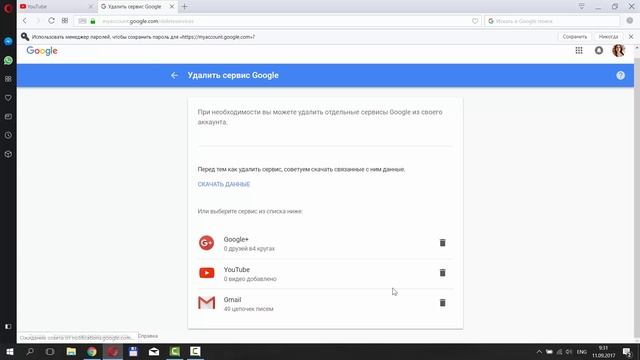The image size is (640, 360).
Task: Open Mail app from taskbar
Action: (154, 351)
